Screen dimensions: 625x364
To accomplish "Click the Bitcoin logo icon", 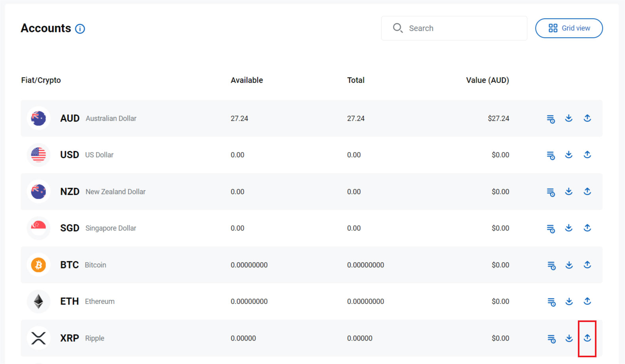I will tap(38, 265).
